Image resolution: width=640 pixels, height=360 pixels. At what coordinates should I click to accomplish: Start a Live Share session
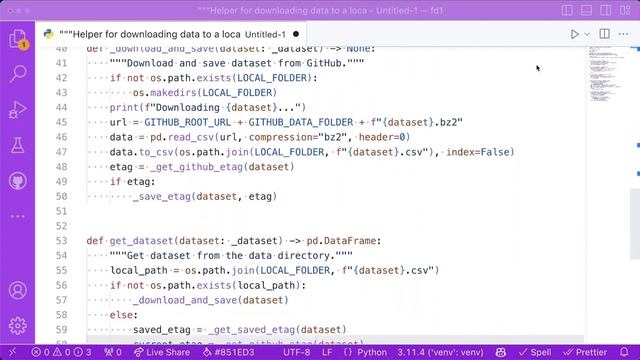click(162, 352)
